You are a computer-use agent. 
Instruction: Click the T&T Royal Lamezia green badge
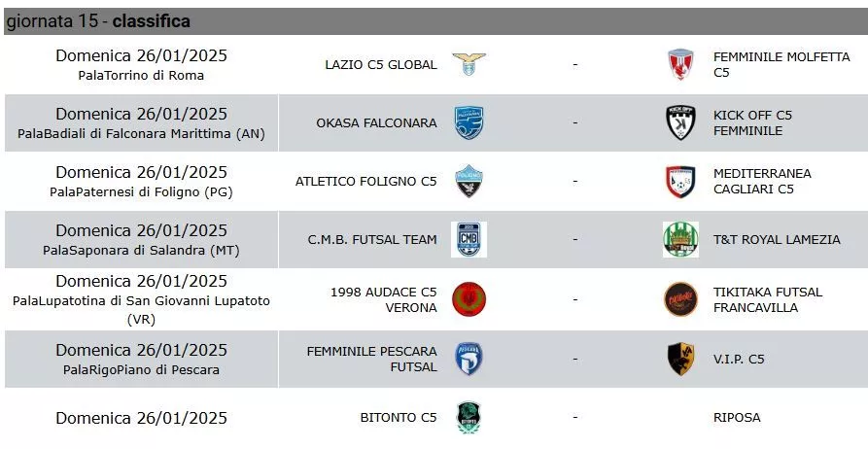tap(680, 239)
